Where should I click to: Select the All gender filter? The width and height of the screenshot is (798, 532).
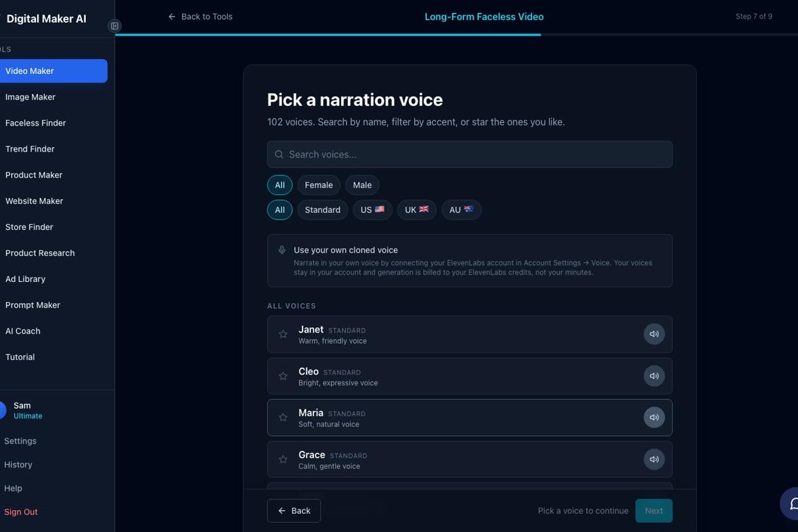280,185
